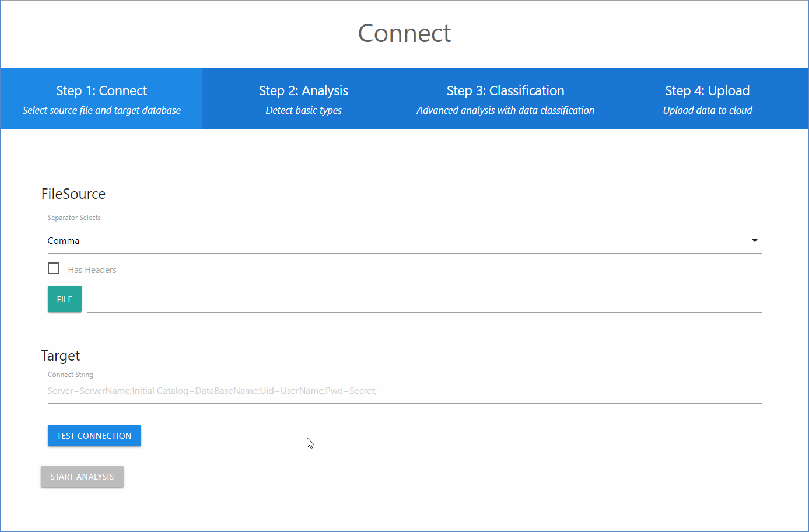Expand the separator dropdown arrow
This screenshot has height=532, width=809.
coord(754,240)
